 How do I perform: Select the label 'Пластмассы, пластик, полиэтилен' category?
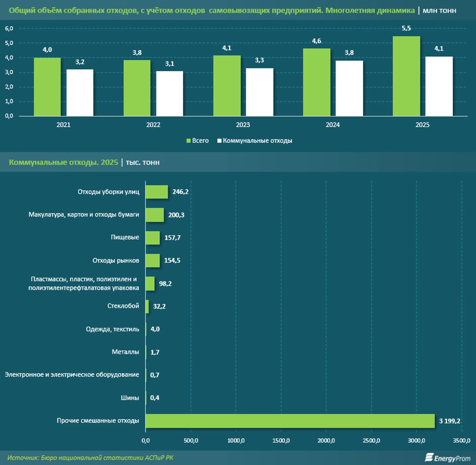coord(84,284)
